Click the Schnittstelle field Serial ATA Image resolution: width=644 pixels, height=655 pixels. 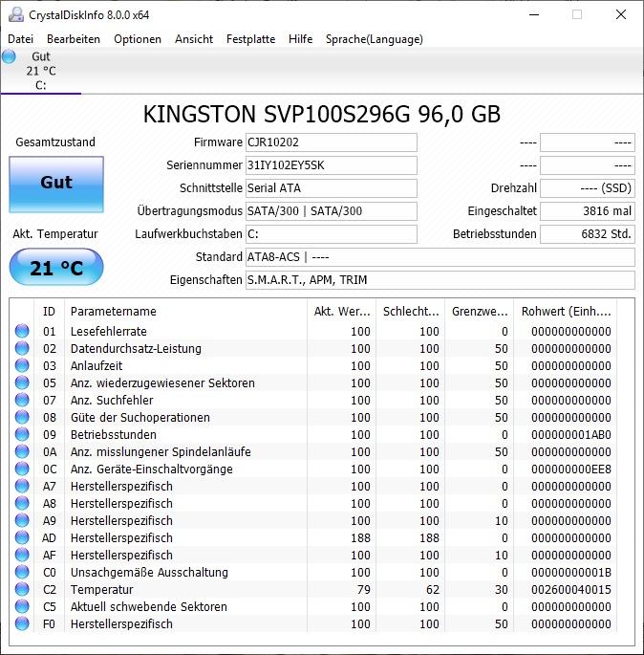(x=332, y=188)
